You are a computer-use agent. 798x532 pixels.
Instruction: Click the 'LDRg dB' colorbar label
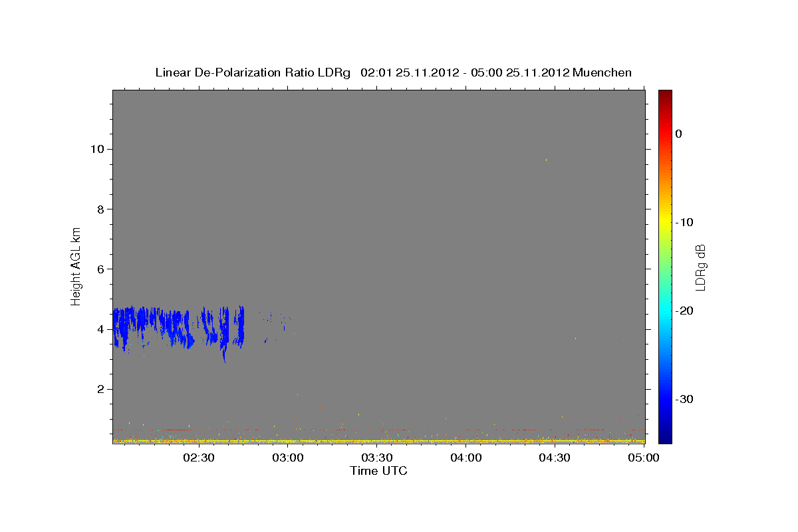coord(700,267)
